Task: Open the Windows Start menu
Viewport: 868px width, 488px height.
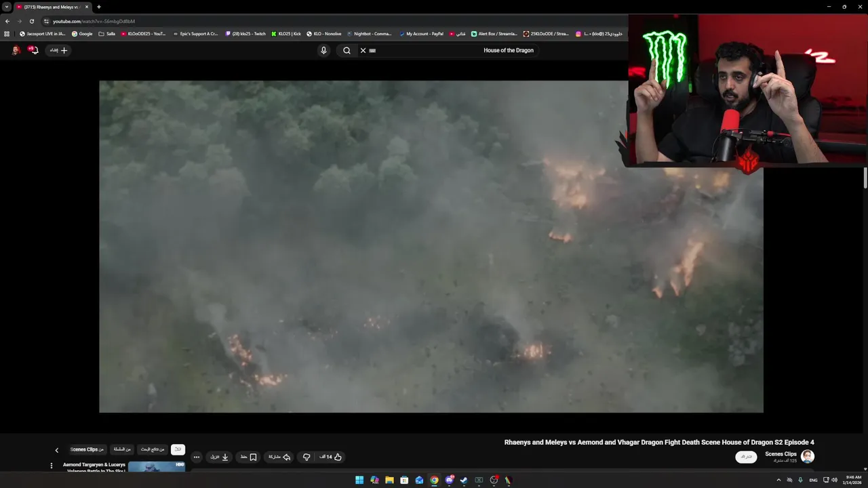Action: pyautogui.click(x=359, y=480)
